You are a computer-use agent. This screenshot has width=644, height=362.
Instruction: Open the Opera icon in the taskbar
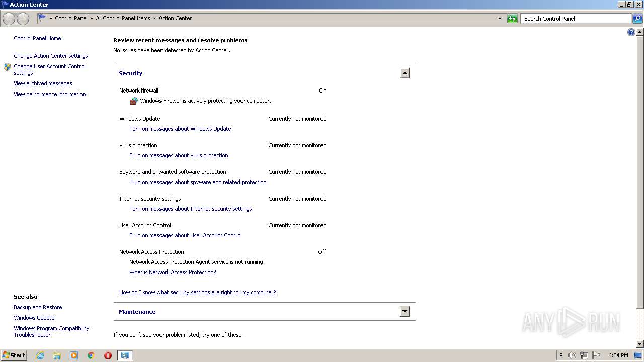(x=108, y=355)
